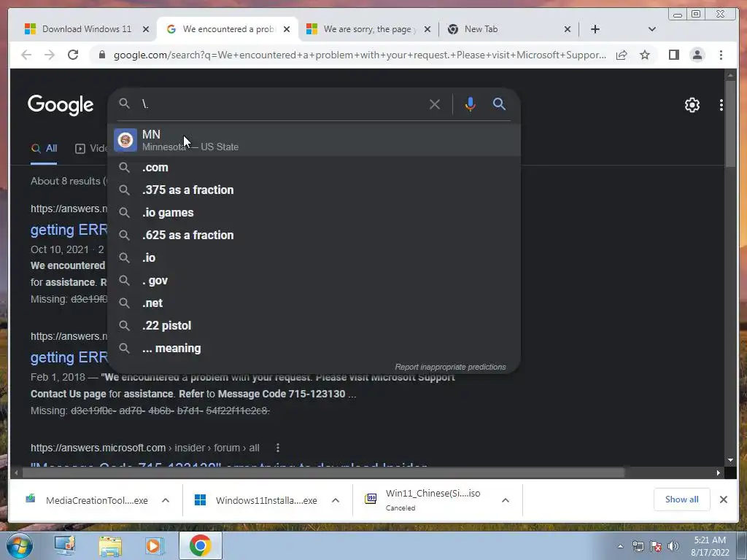Close the downloads bar

(x=723, y=499)
